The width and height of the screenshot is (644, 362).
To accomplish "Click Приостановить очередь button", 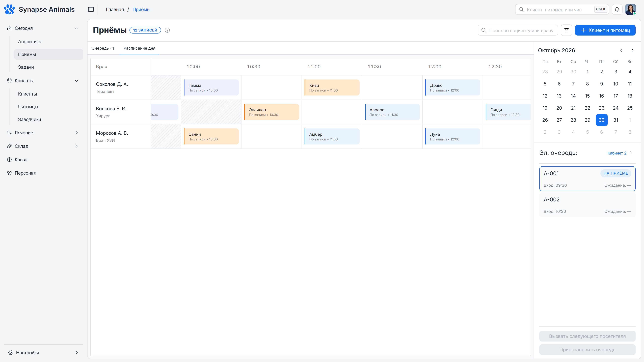I will (x=587, y=350).
